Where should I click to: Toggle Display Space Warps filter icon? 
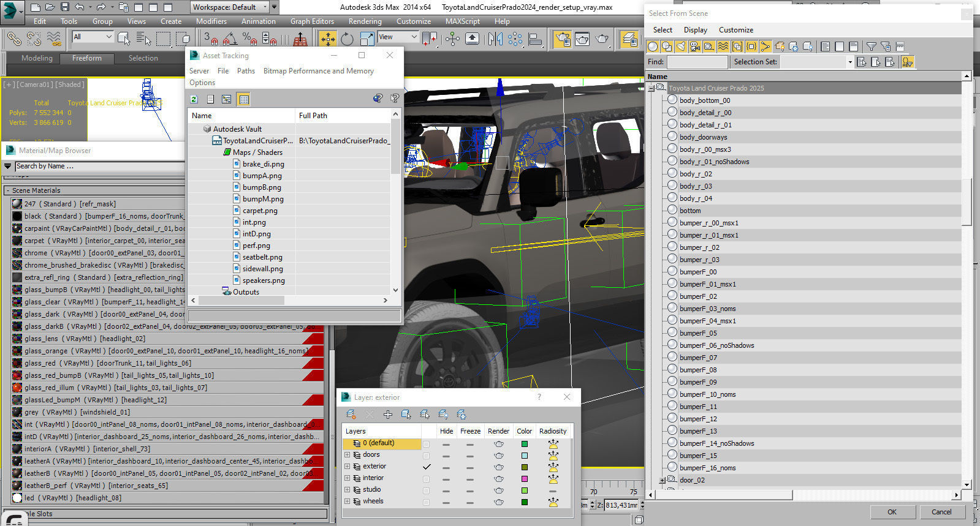(723, 47)
